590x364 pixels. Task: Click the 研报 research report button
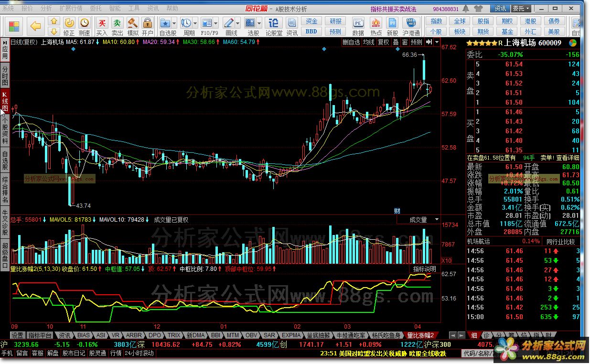click(x=335, y=21)
